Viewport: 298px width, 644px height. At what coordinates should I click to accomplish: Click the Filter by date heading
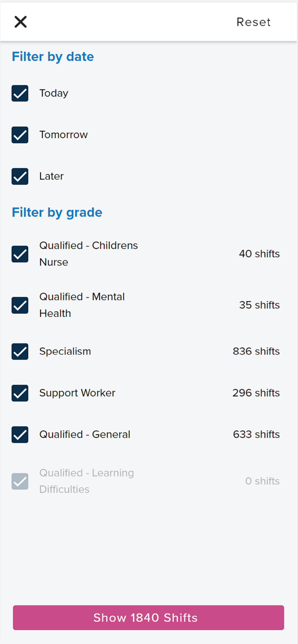click(x=53, y=57)
